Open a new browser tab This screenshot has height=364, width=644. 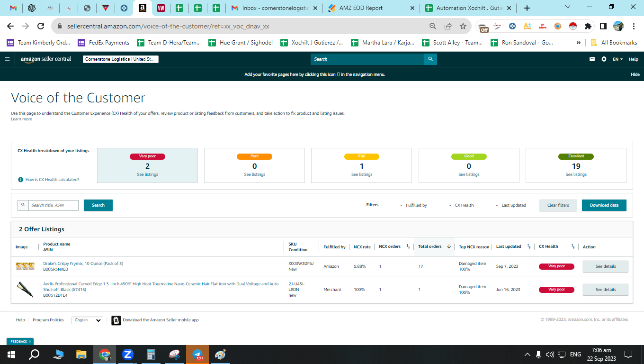tap(527, 8)
